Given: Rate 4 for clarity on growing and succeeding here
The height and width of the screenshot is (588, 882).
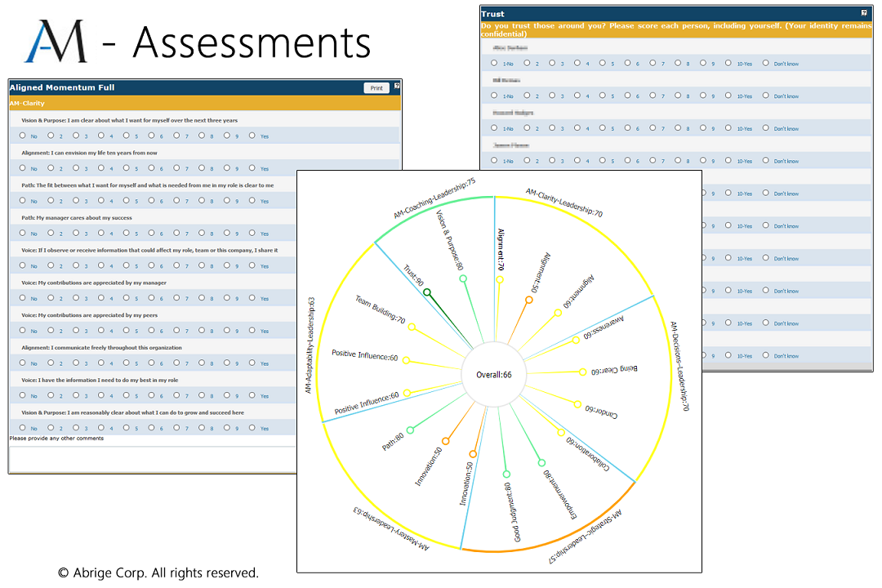Looking at the screenshot, I should (100, 428).
